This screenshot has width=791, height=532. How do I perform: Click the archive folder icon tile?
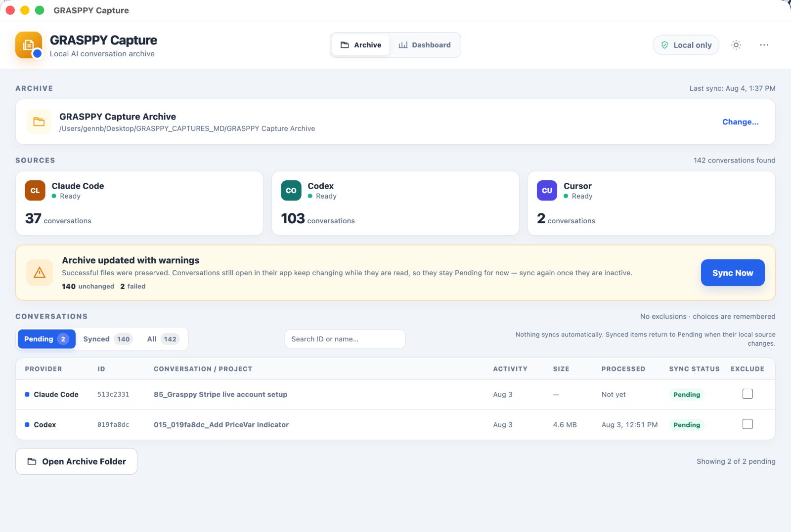pos(39,122)
